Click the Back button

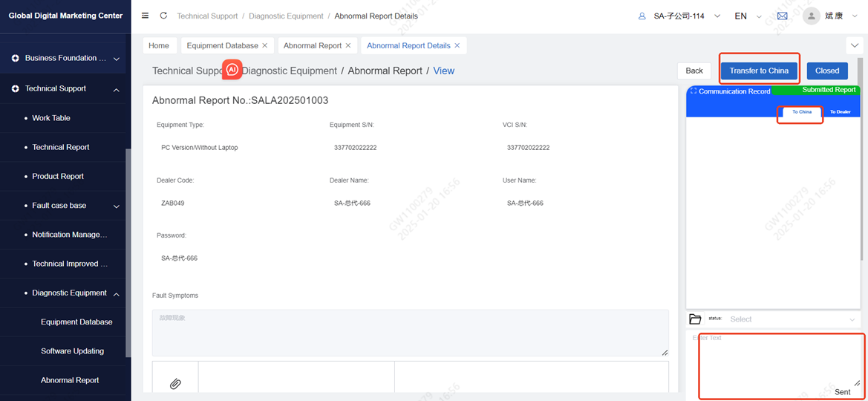click(694, 71)
